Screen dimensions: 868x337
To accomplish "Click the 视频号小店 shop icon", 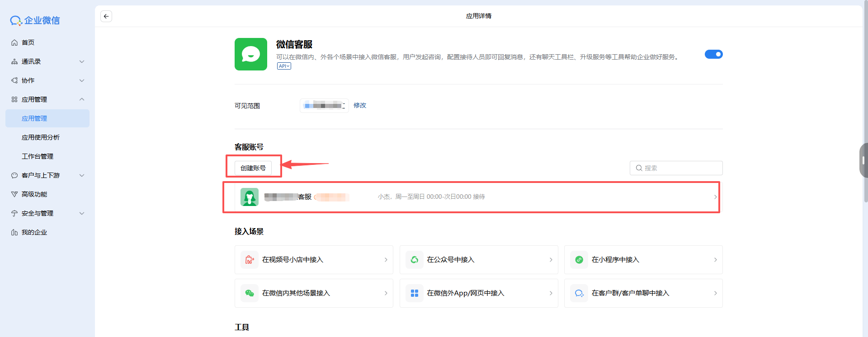I will pyautogui.click(x=250, y=260).
